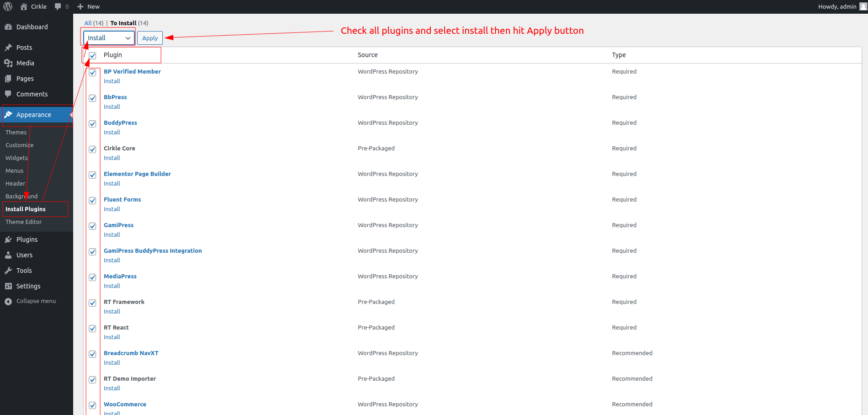868x415 pixels.
Task: Click the WordPress logo icon
Action: (8, 6)
